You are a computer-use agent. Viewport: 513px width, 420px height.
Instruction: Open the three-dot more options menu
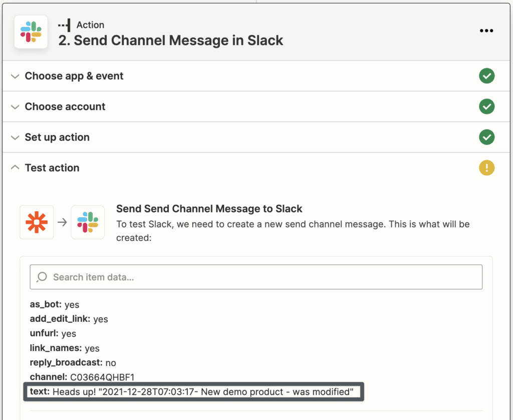tap(486, 31)
